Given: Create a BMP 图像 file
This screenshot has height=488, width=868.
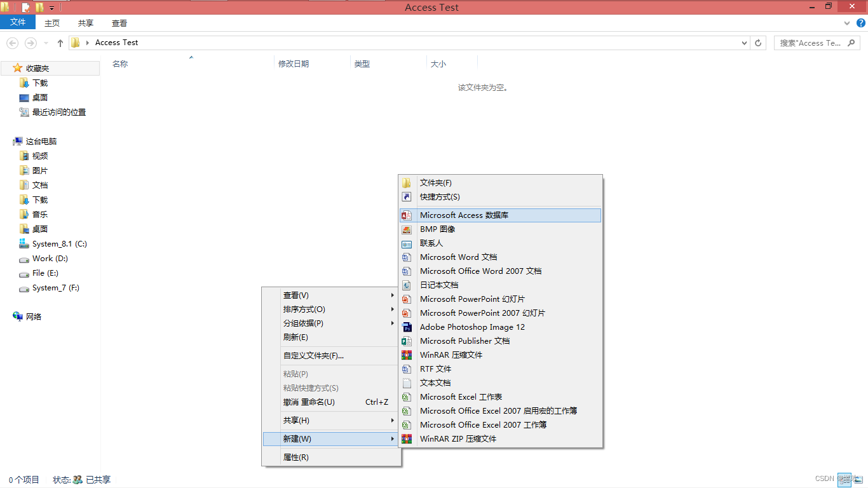Looking at the screenshot, I should [x=500, y=229].
